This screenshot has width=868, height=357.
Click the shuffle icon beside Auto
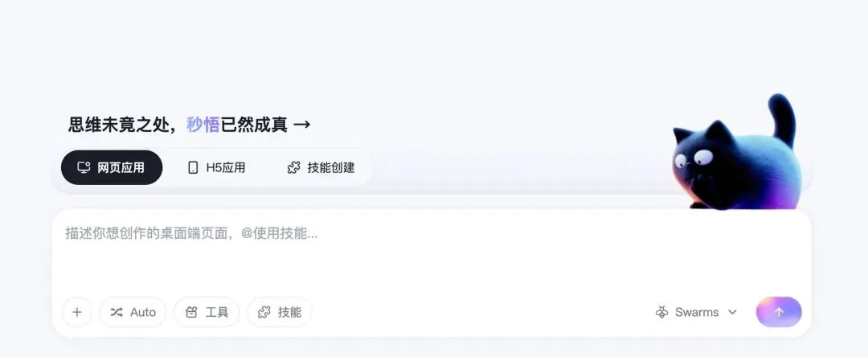click(x=117, y=312)
